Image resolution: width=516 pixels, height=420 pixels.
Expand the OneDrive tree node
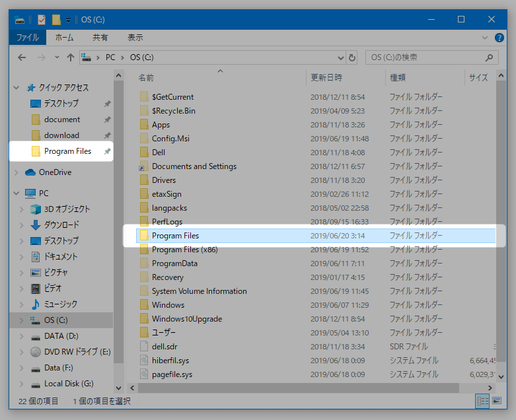pyautogui.click(x=16, y=172)
